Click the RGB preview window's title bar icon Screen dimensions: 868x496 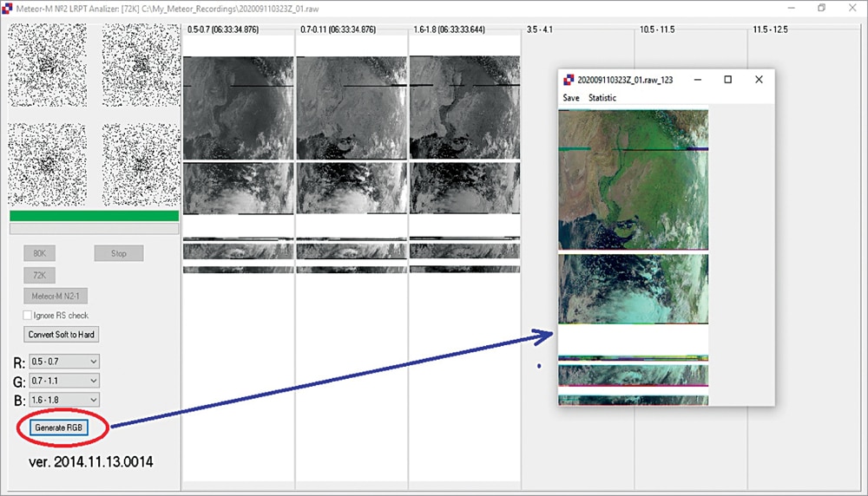click(x=569, y=80)
